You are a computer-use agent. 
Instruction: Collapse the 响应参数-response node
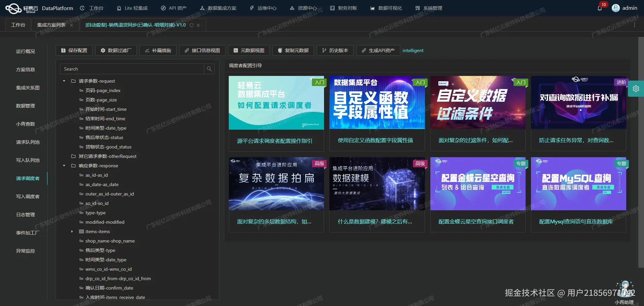pos(64,166)
